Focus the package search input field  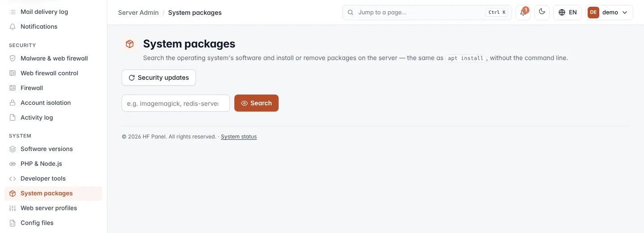coord(176,103)
